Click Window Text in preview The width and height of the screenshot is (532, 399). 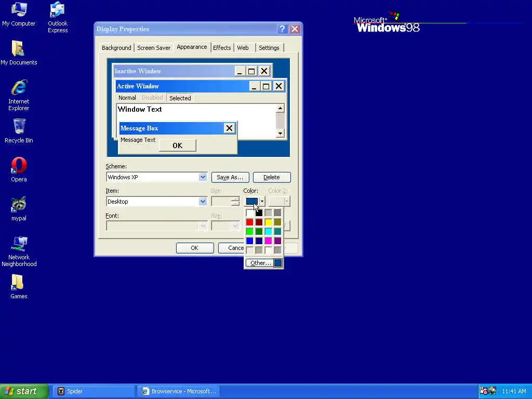[x=140, y=109]
